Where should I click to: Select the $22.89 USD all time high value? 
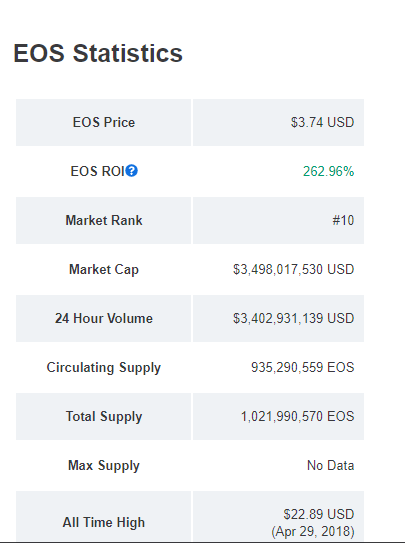(319, 514)
